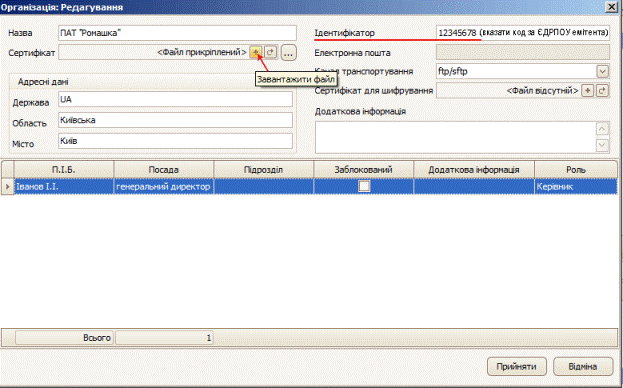Open the Канал транспортування dropdown
The image size is (623, 388).
[x=603, y=71]
